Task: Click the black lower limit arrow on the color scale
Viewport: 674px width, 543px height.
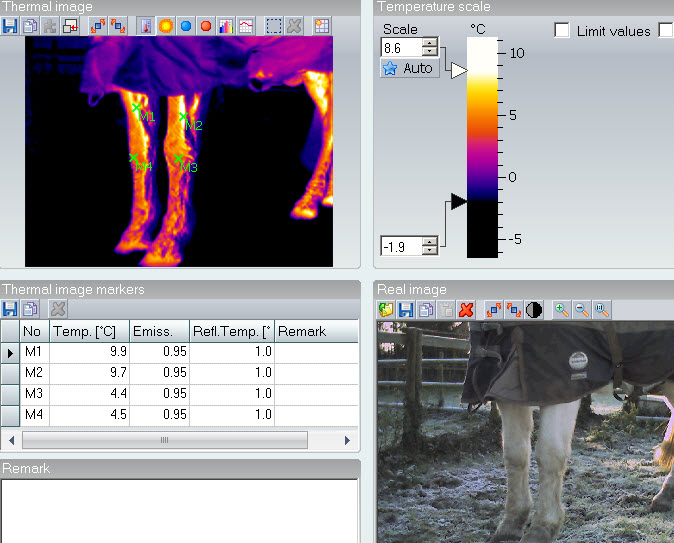Action: click(458, 201)
